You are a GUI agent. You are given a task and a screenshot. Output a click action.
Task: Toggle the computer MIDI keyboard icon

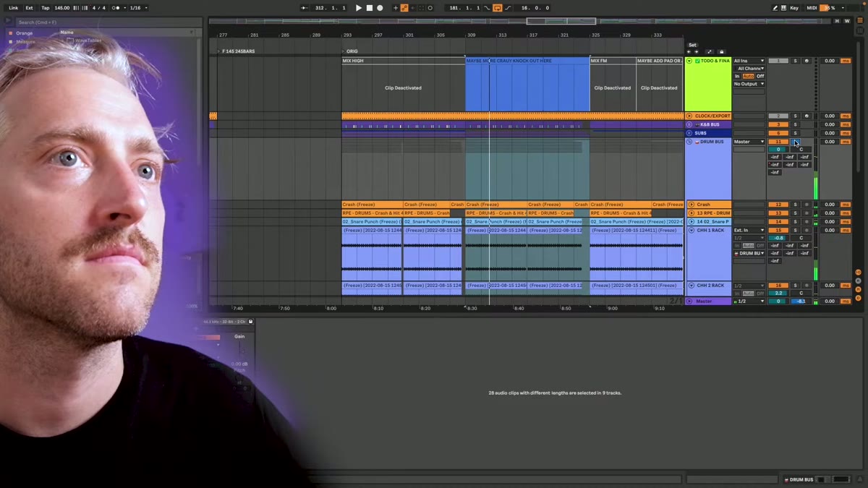[x=783, y=8]
